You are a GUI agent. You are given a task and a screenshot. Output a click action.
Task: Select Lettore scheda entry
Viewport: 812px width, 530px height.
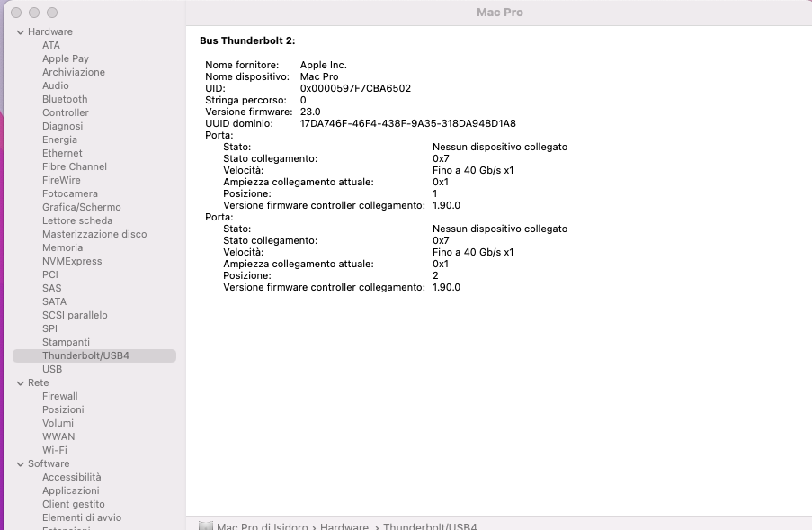(x=77, y=220)
